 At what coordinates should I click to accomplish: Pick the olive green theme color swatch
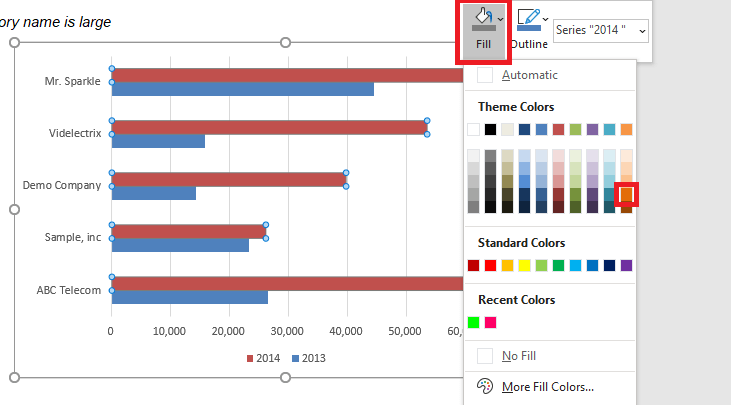575,130
